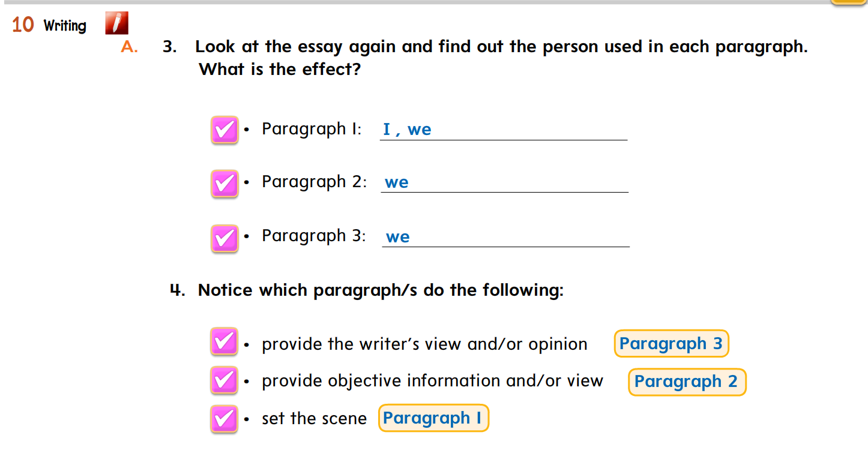Toggle the Paragraph 2 pink checkbox
Image resolution: width=868 pixels, height=453 pixels.
225,184
